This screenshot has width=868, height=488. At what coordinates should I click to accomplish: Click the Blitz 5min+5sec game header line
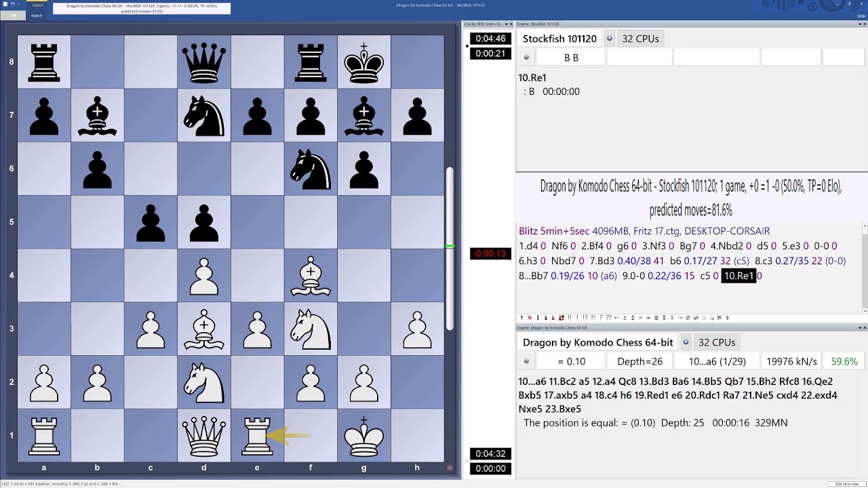click(x=644, y=231)
